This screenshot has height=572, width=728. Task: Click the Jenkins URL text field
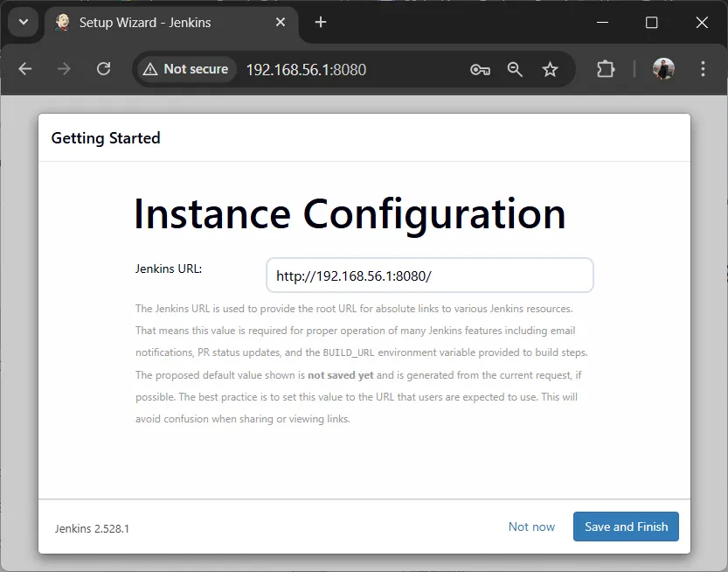click(x=429, y=276)
